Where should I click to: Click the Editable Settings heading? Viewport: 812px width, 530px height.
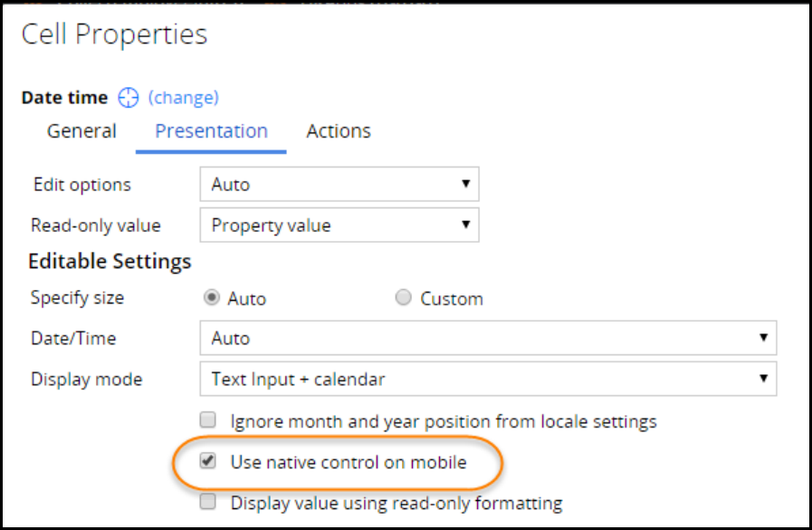[x=110, y=262]
